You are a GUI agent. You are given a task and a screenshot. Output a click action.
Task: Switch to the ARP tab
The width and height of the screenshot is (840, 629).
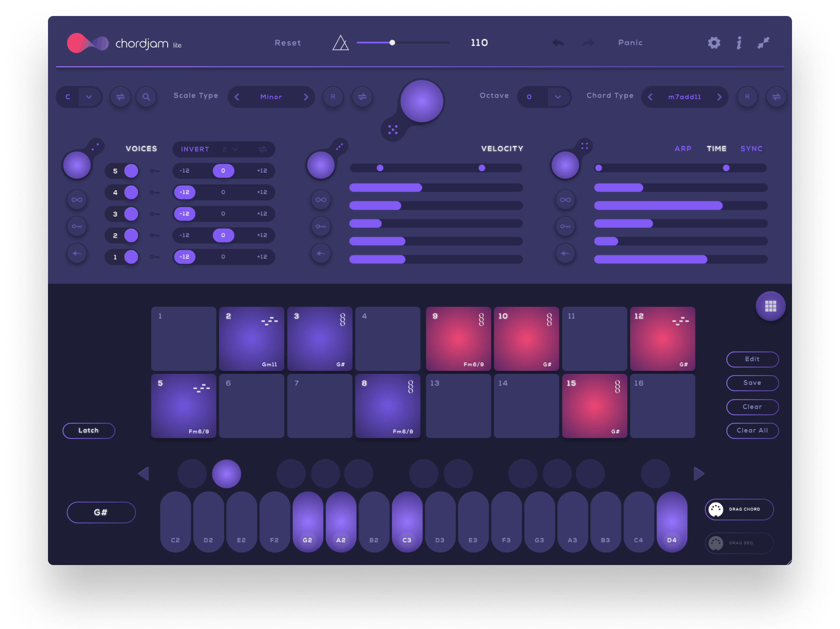pos(683,149)
